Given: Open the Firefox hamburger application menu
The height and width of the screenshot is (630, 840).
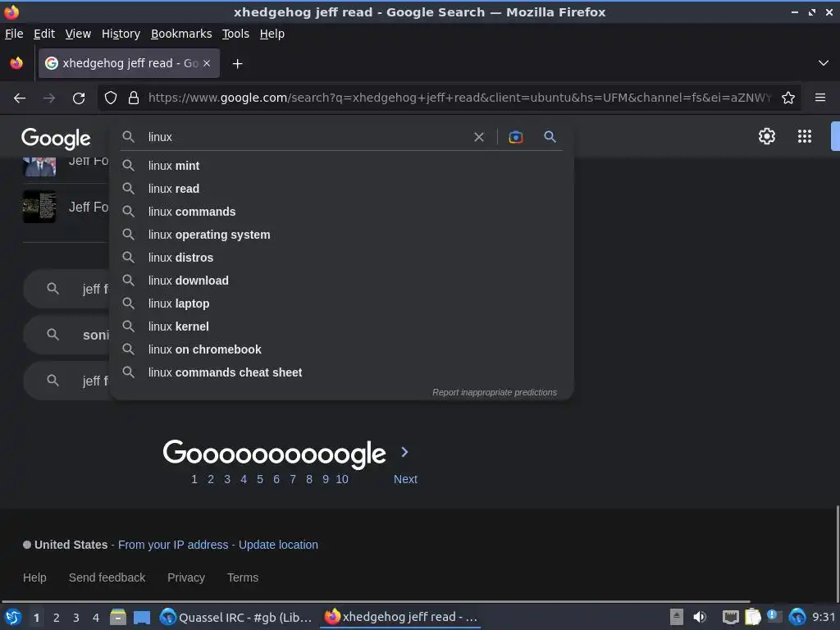Looking at the screenshot, I should click(x=820, y=98).
